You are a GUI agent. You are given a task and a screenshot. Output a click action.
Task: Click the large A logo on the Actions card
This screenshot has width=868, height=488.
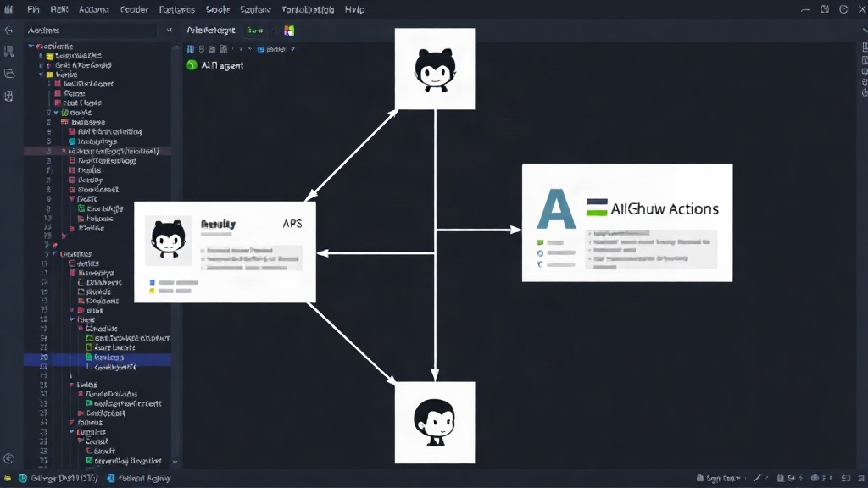pyautogui.click(x=556, y=209)
